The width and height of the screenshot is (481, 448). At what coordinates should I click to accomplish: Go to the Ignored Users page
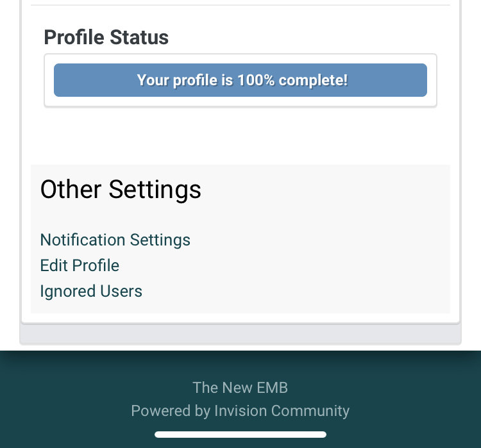91,291
